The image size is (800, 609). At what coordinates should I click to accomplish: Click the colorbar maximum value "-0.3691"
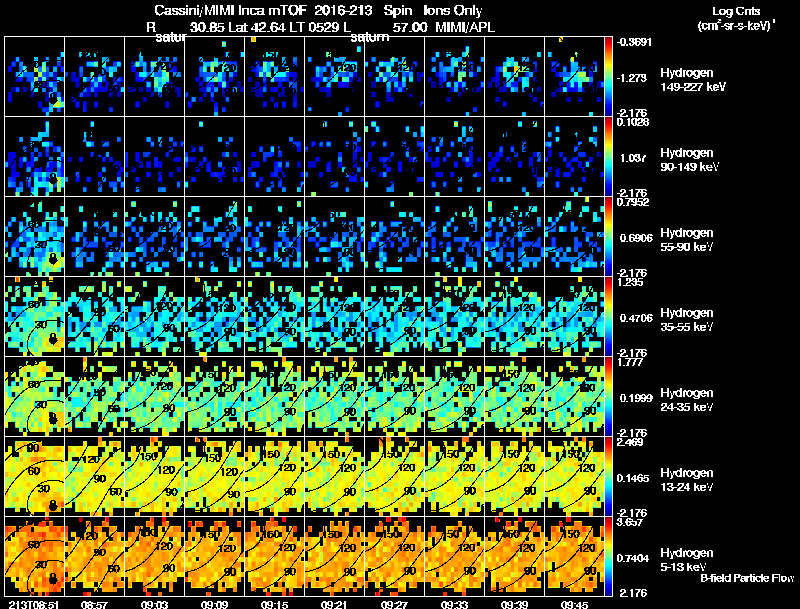tap(634, 42)
